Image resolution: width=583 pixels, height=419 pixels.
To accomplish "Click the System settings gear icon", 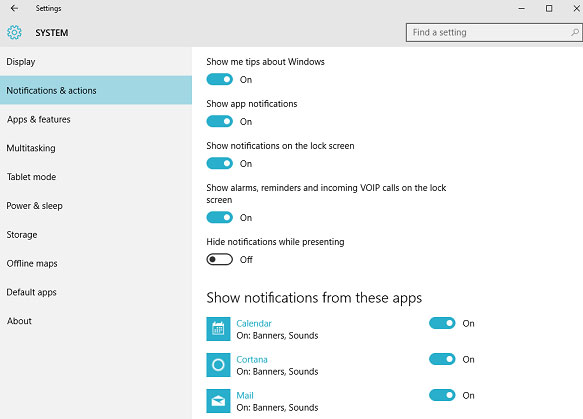I will coord(14,33).
